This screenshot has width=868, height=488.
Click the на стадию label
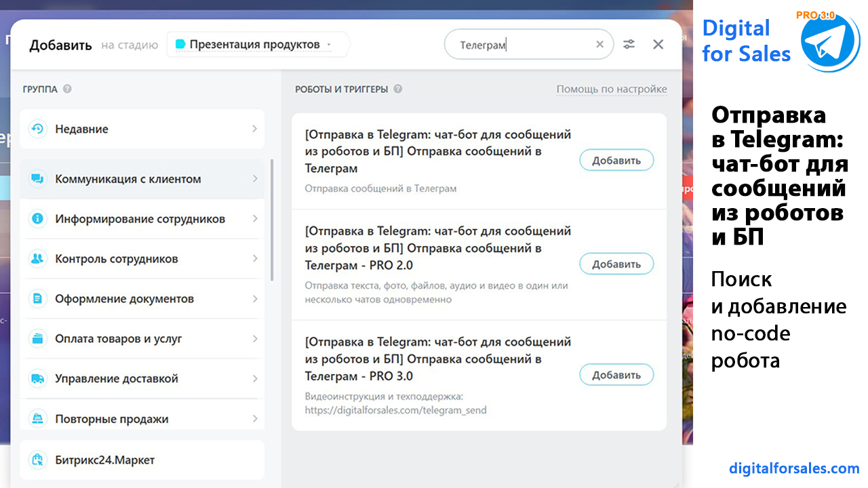point(130,45)
